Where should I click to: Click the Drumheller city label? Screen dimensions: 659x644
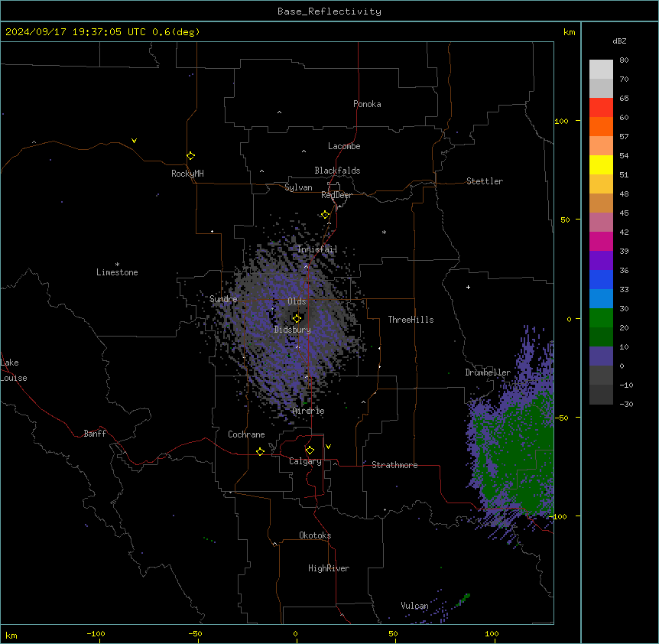488,372
